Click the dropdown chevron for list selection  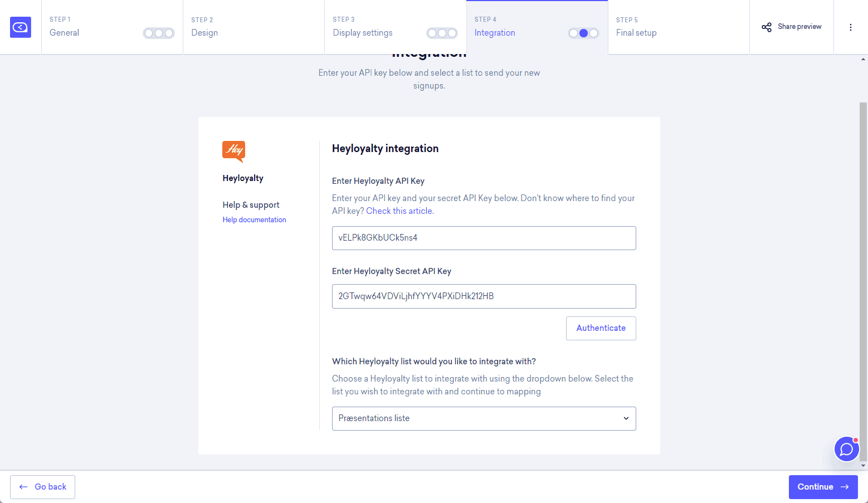click(626, 418)
